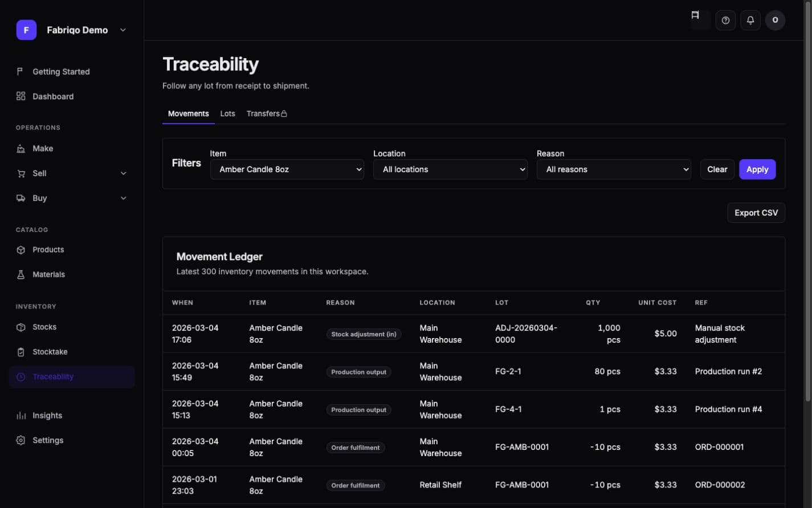This screenshot has width=812, height=508.
Task: Open the Location filter dropdown
Action: pos(450,169)
